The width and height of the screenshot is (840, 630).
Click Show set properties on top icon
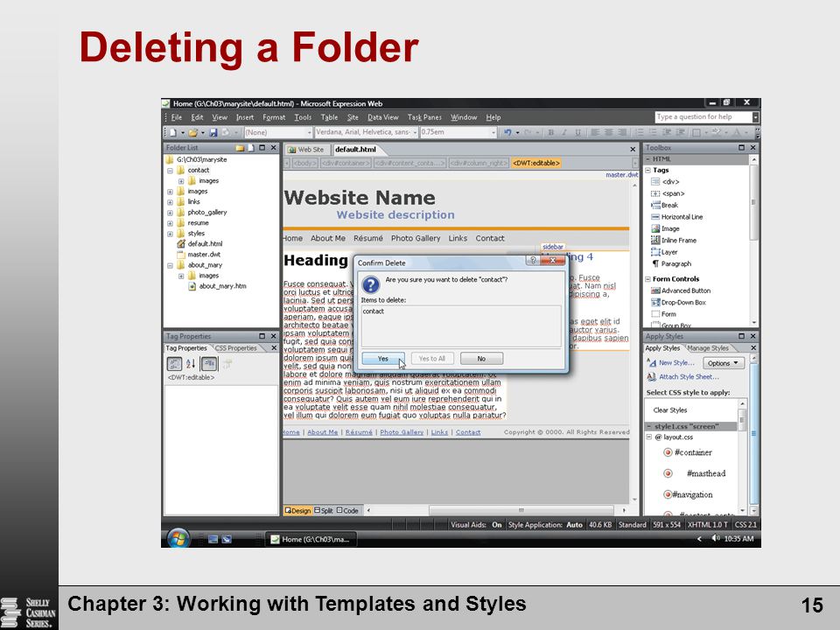coord(209,364)
